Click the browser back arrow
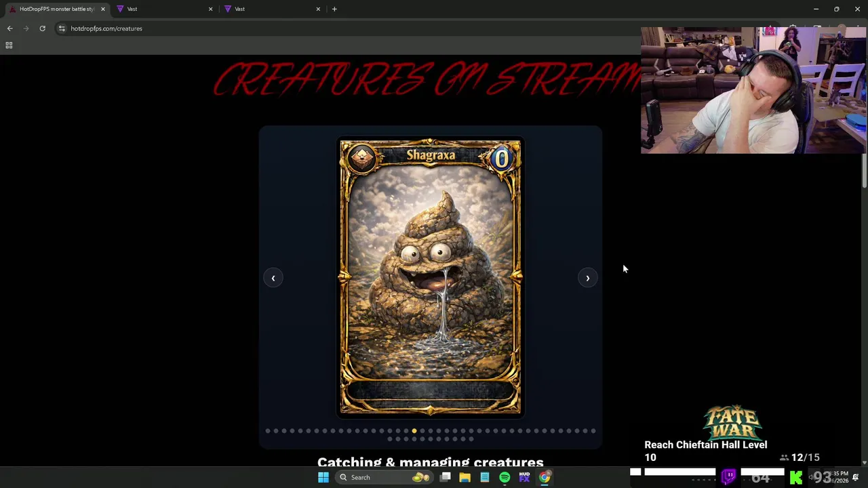Image resolution: width=868 pixels, height=488 pixels. [x=9, y=28]
